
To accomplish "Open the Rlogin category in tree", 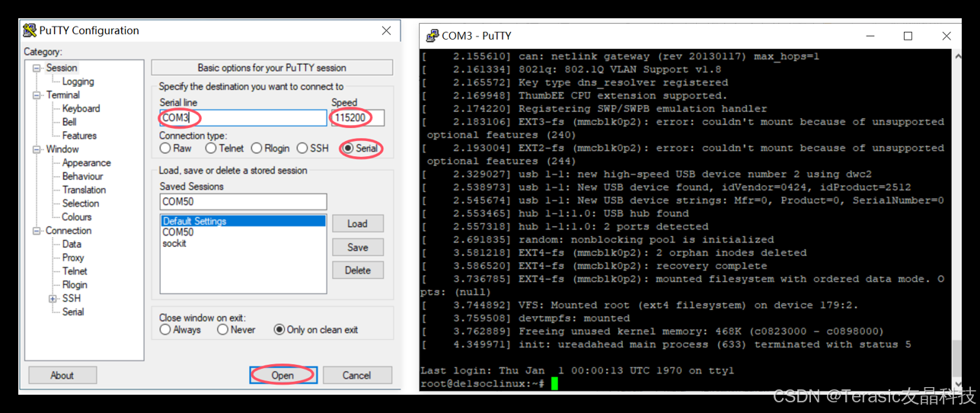I will click(75, 285).
